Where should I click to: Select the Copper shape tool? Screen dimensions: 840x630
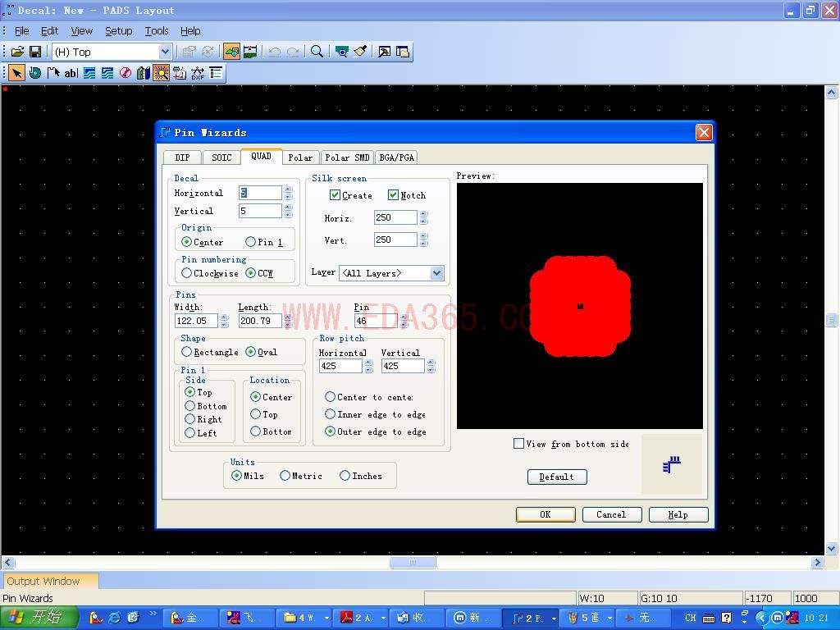coord(89,73)
